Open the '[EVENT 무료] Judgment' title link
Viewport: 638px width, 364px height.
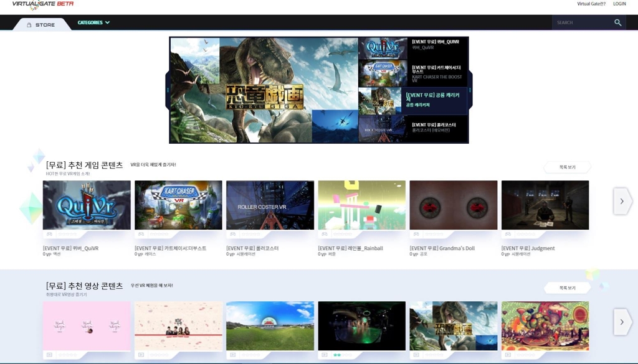coord(528,248)
